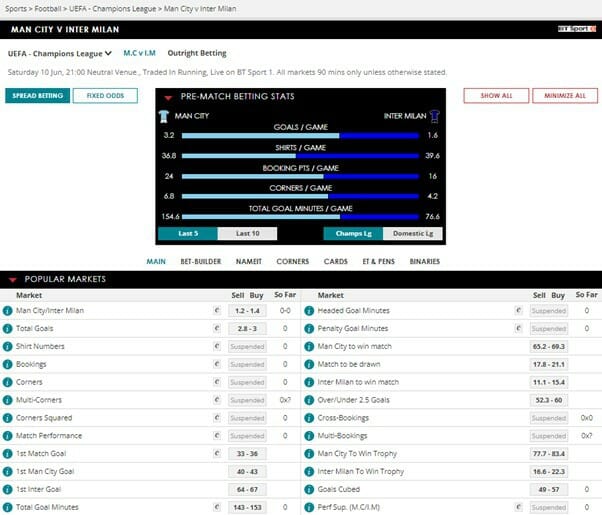This screenshot has height=515, width=602.
Task: Open info icon for Cross-Bookings market
Action: [309, 418]
